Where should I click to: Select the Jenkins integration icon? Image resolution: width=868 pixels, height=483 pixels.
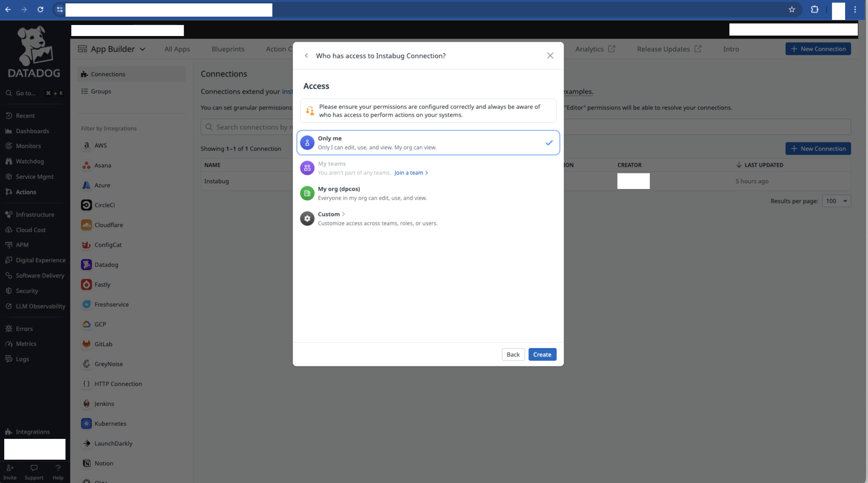[x=86, y=404]
